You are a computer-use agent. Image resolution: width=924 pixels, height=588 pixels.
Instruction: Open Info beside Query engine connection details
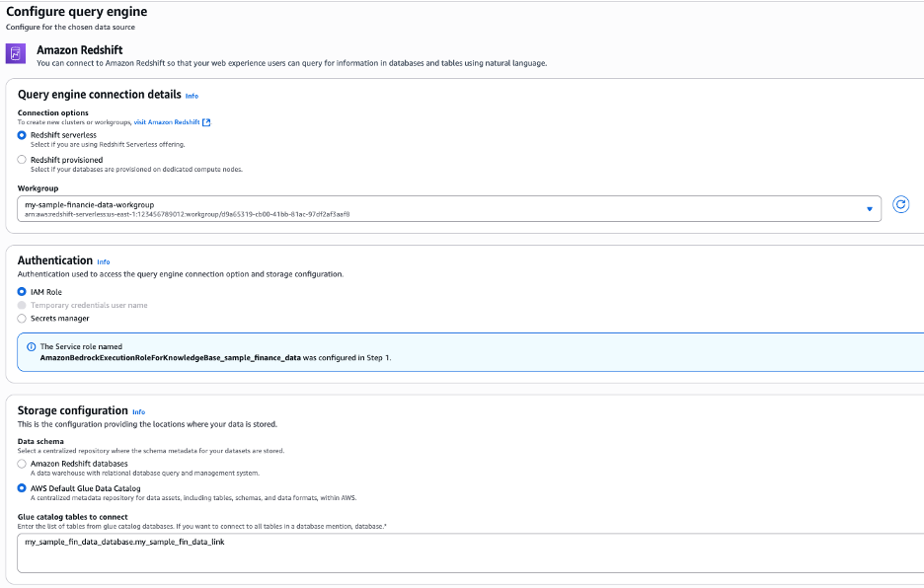[192, 96]
